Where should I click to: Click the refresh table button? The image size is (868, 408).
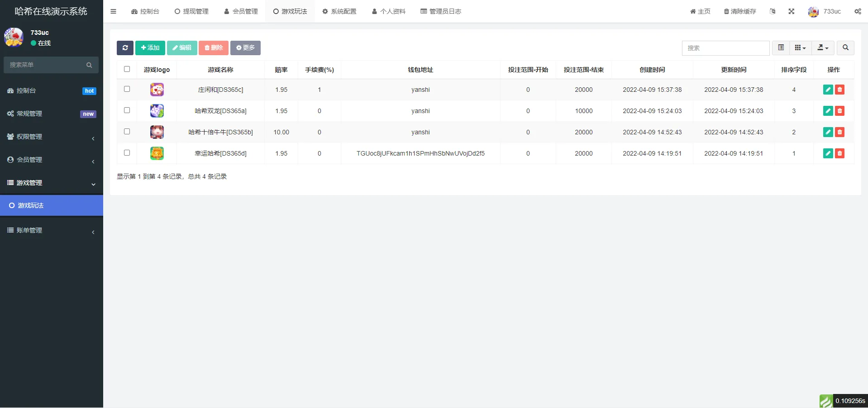(125, 48)
